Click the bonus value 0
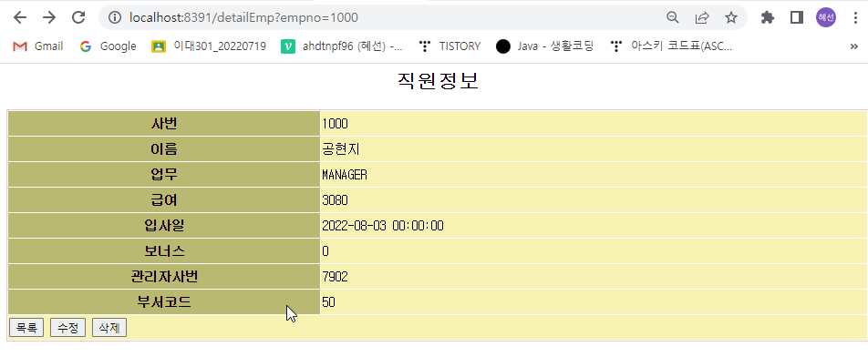The height and width of the screenshot is (357, 868). pyautogui.click(x=325, y=250)
